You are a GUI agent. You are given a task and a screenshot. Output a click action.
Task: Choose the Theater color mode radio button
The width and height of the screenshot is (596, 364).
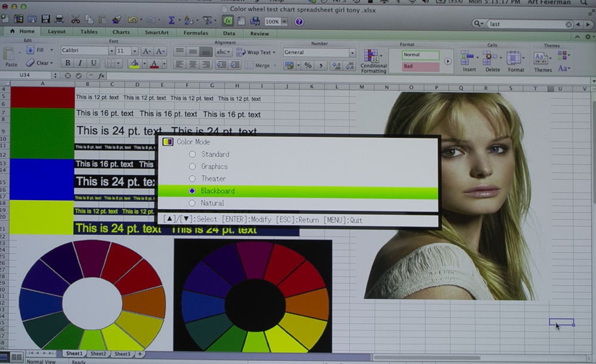(x=193, y=179)
